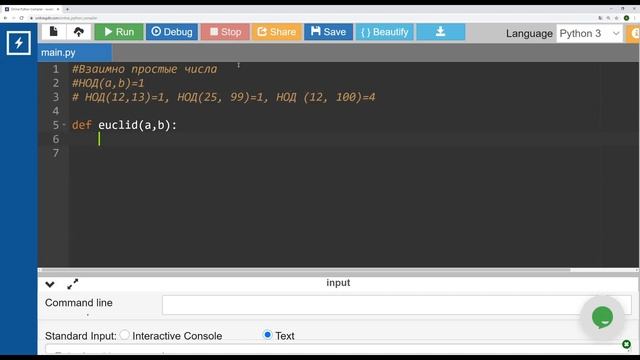Screen dimensions: 640x360
Task: Click the browser address bar
Action: pyautogui.click(x=310, y=18)
